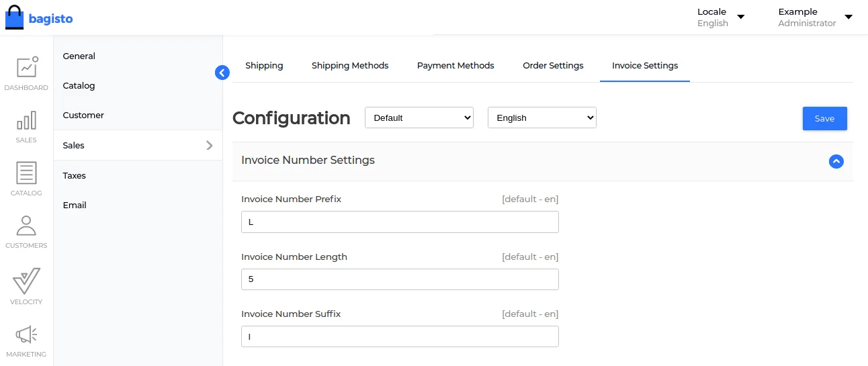
Task: Click the Invoice Number Length label
Action: point(294,257)
